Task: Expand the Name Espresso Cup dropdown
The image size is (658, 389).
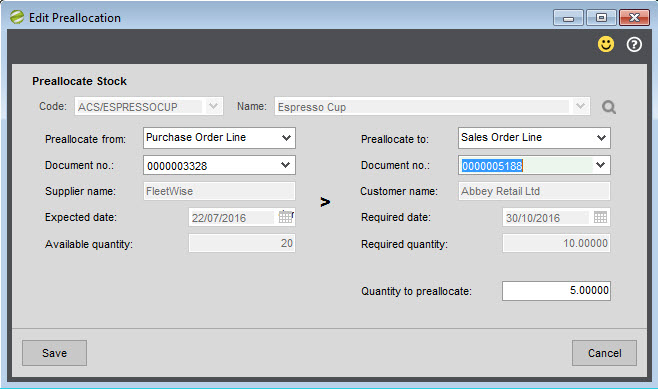Action: (580, 106)
